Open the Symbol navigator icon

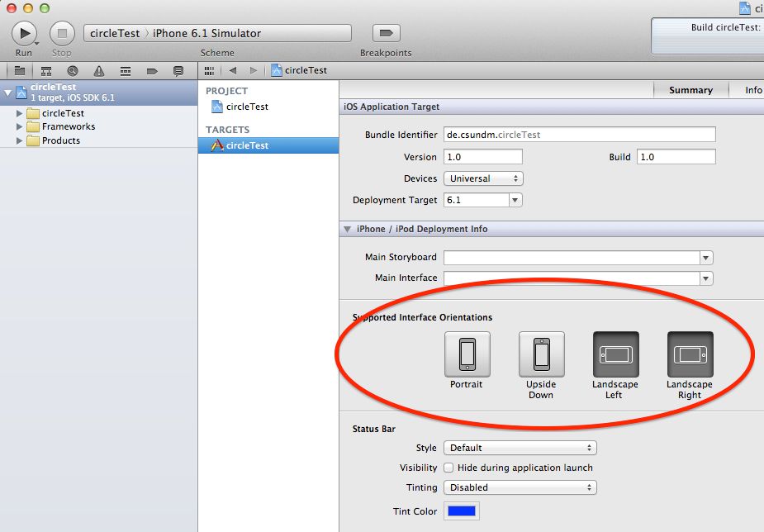(46, 71)
